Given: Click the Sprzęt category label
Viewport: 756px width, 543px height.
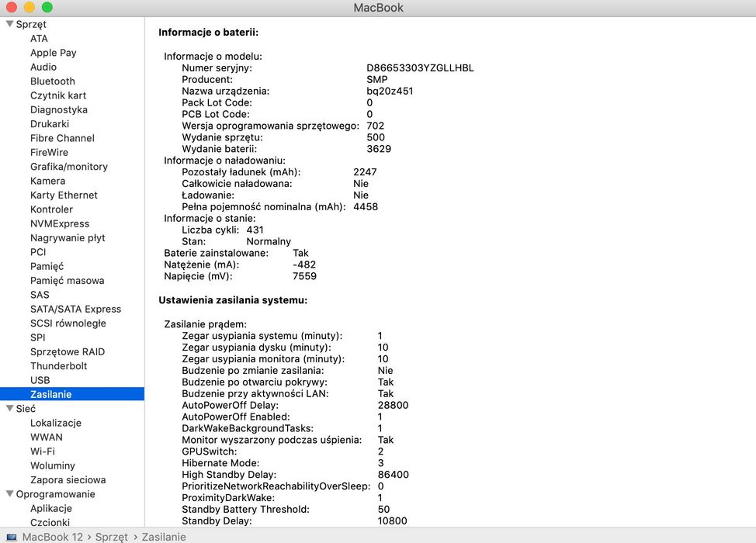Looking at the screenshot, I should (x=31, y=24).
